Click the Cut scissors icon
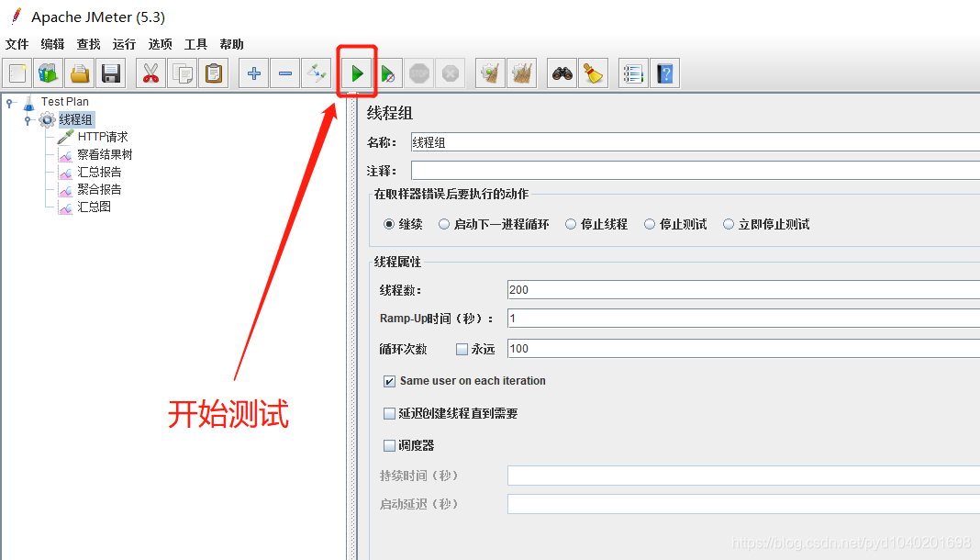 point(150,73)
